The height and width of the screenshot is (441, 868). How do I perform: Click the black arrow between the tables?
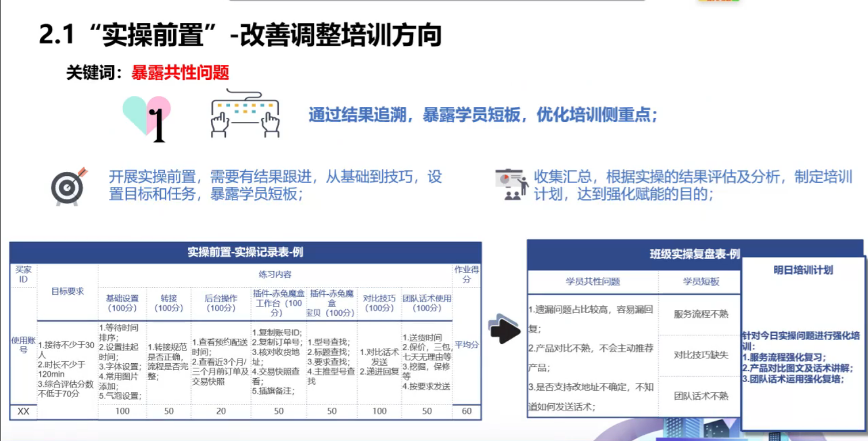504,329
